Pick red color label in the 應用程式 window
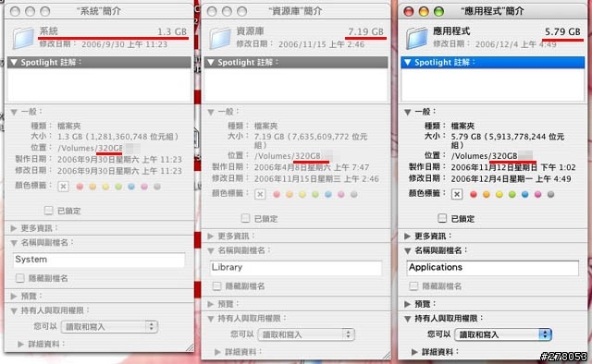Image resolution: width=592 pixels, height=364 pixels. pyautogui.click(x=474, y=194)
